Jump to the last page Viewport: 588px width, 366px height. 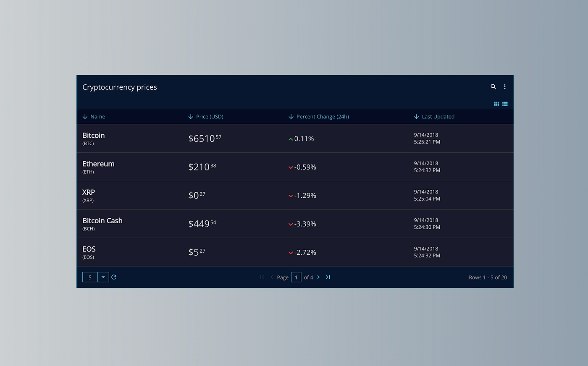pyautogui.click(x=328, y=277)
